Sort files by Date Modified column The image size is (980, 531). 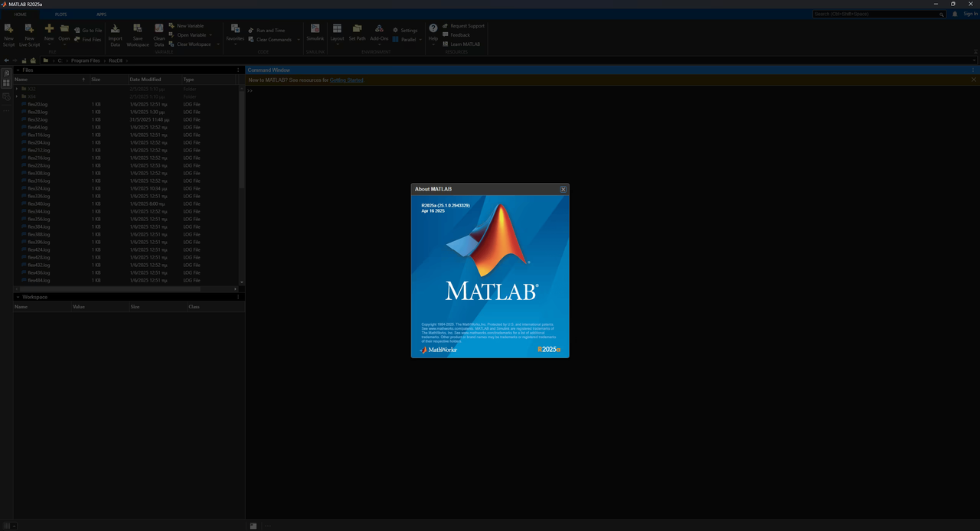coord(154,80)
